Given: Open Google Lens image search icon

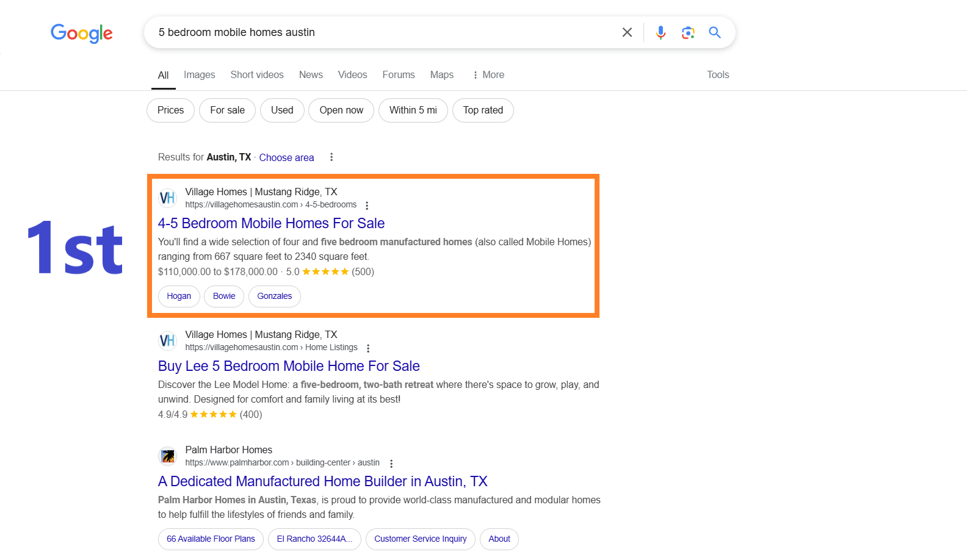Looking at the screenshot, I should tap(688, 32).
